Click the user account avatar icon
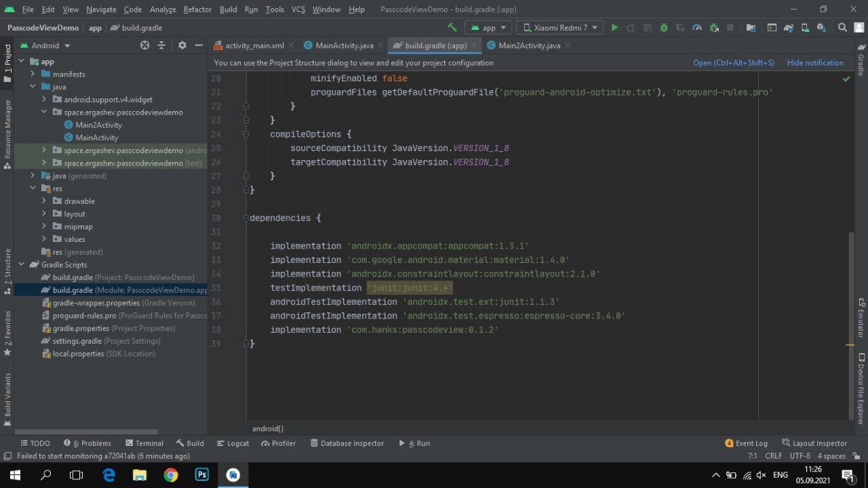The width and height of the screenshot is (868, 488). tap(859, 28)
